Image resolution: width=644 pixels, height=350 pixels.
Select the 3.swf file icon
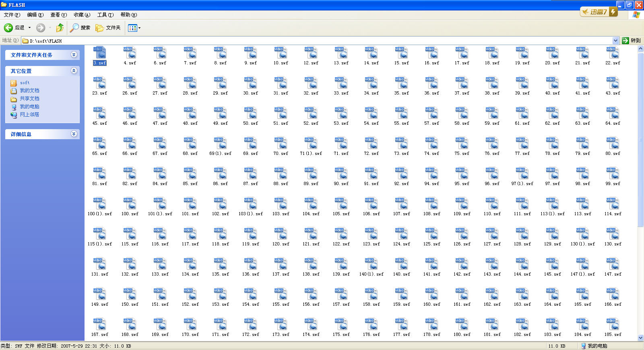(99, 53)
